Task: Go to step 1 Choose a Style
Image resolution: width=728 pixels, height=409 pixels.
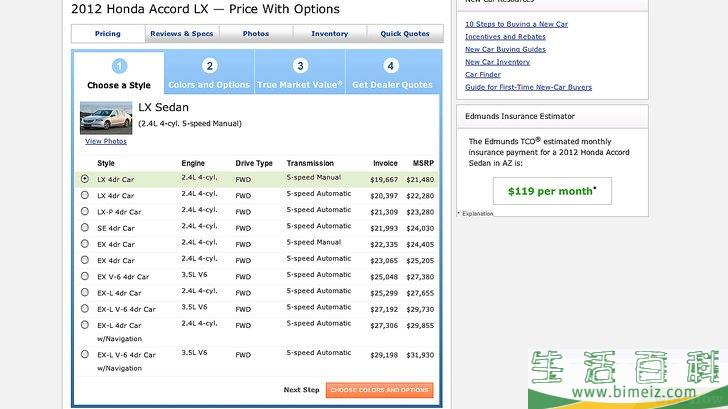Action: pyautogui.click(x=119, y=73)
